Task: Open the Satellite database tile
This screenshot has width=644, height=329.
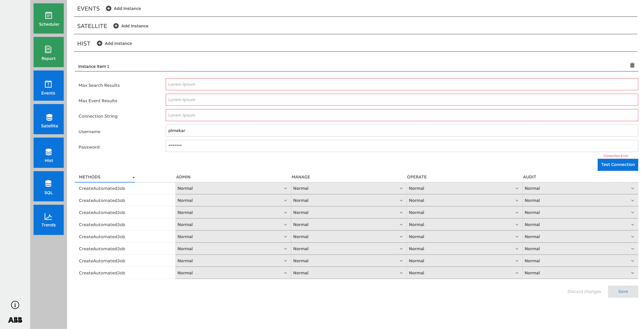Action: click(49, 119)
